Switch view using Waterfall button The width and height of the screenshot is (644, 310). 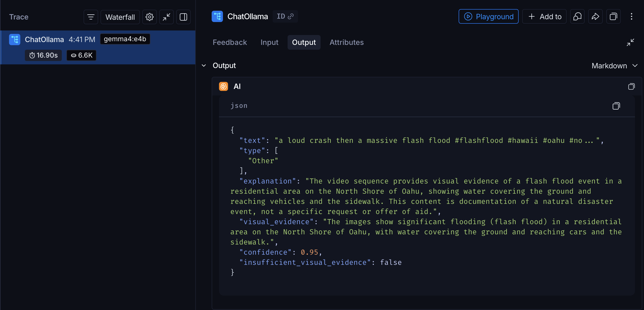[x=120, y=17]
